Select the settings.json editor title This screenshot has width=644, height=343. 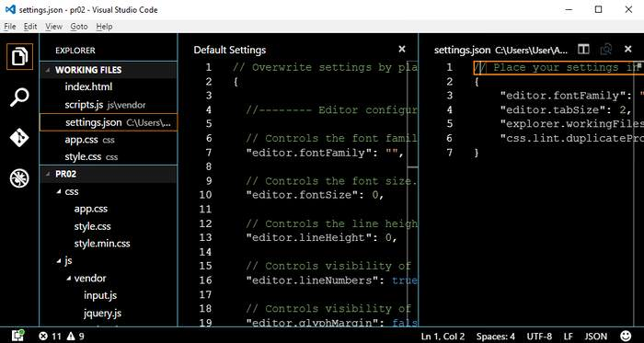pos(462,50)
